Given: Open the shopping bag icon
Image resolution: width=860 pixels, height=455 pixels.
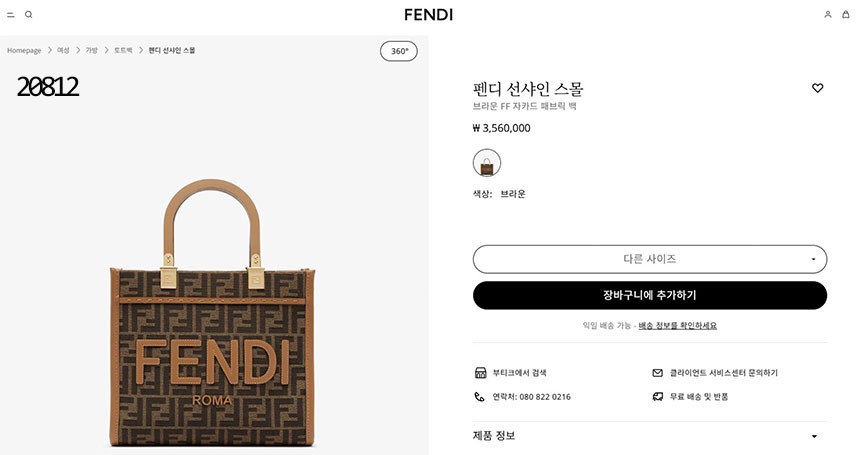Looking at the screenshot, I should [x=846, y=15].
